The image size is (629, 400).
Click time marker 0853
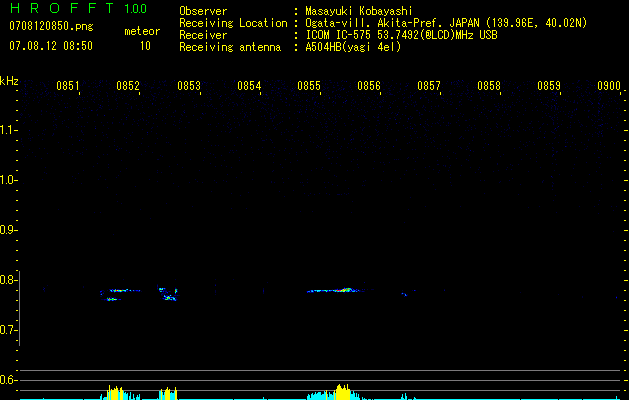(x=189, y=86)
